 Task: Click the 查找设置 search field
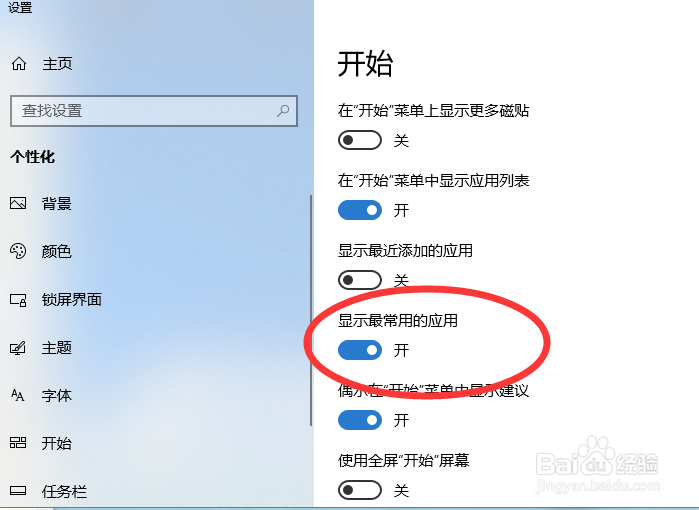pyautogui.click(x=154, y=111)
